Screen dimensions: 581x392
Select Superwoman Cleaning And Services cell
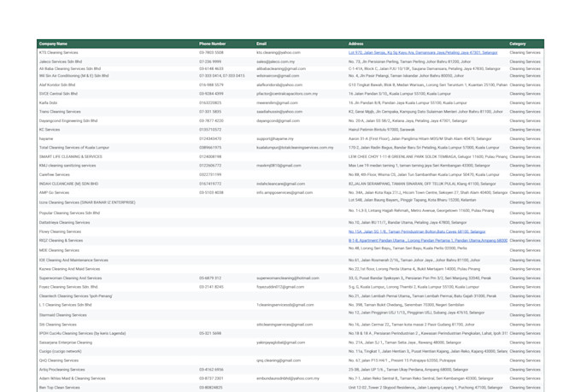(70, 278)
